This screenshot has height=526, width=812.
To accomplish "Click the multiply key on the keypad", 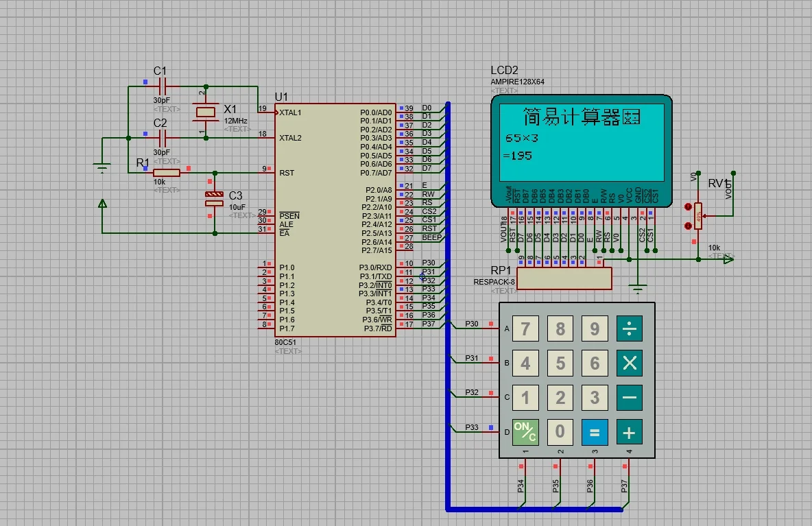I will [x=629, y=363].
